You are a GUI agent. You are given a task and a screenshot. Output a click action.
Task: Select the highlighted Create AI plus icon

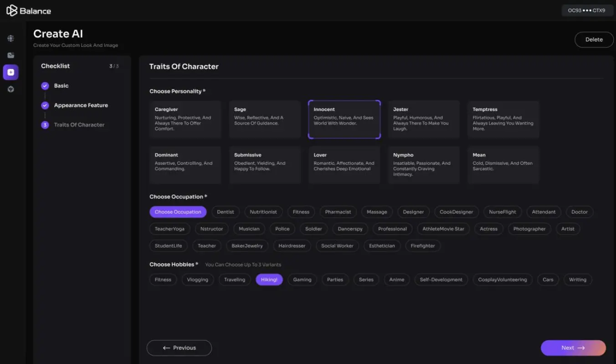[10, 72]
